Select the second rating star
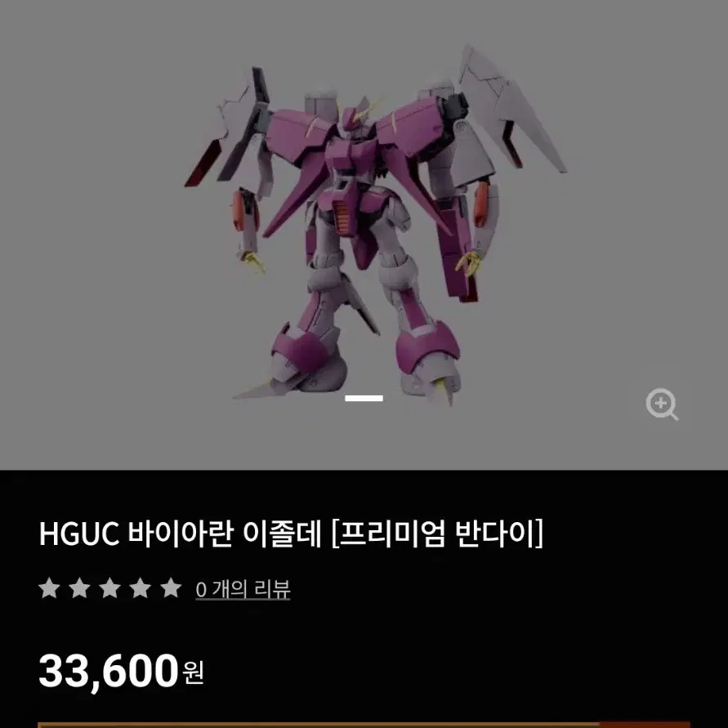 tap(79, 588)
